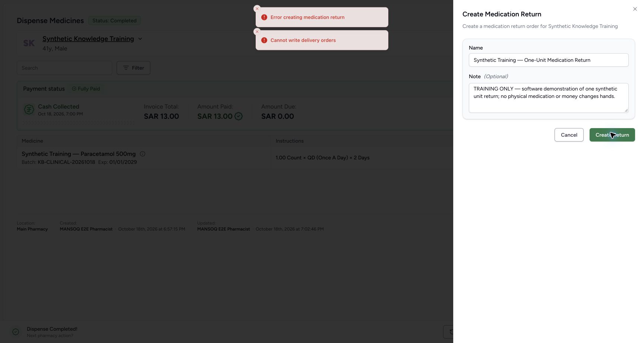Select the Invoice Total 'SAR 13.00' value

click(161, 116)
